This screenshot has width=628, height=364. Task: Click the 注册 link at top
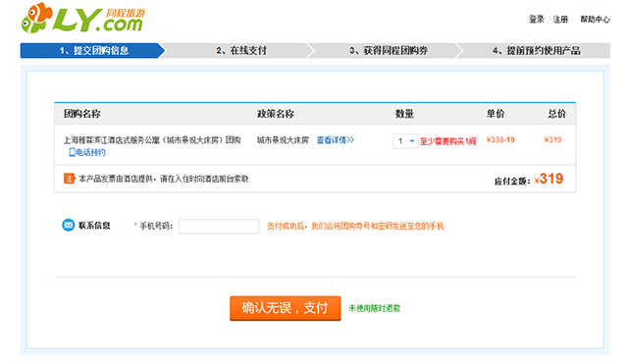560,20
